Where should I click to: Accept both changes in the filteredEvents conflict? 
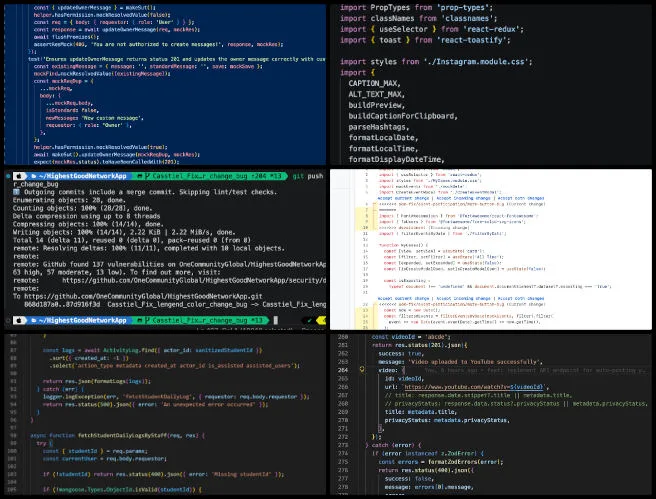pos(521,299)
